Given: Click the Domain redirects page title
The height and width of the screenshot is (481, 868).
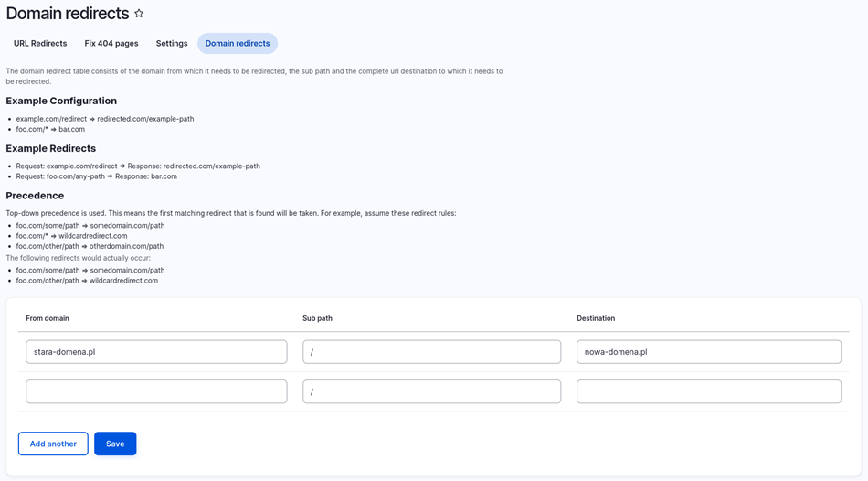Looking at the screenshot, I should [68, 14].
